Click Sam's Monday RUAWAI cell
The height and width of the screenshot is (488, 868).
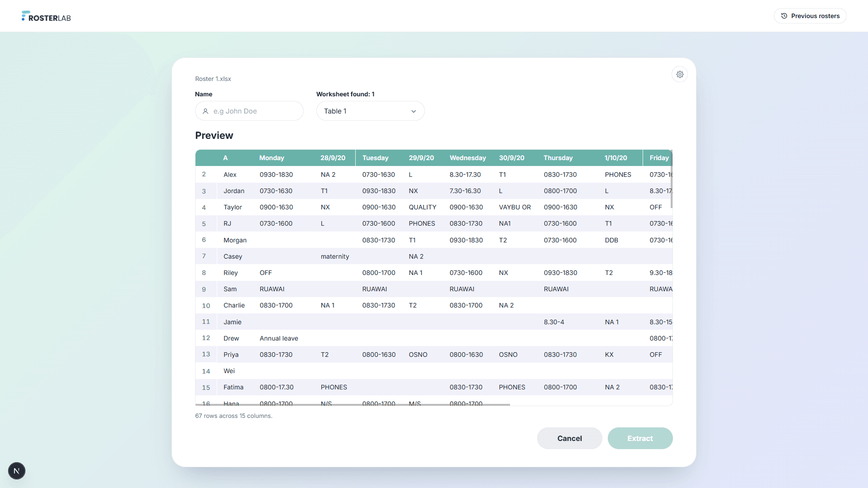click(x=272, y=289)
